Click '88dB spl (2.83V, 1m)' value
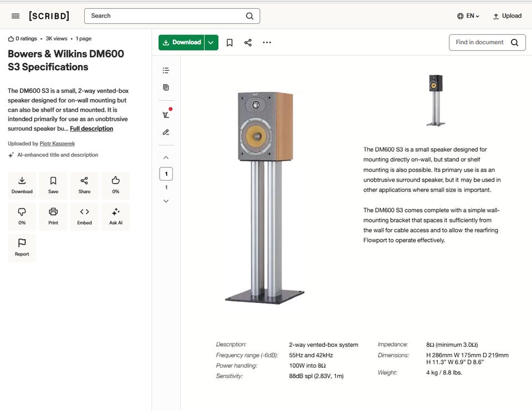This screenshot has width=532, height=411. 316,376
